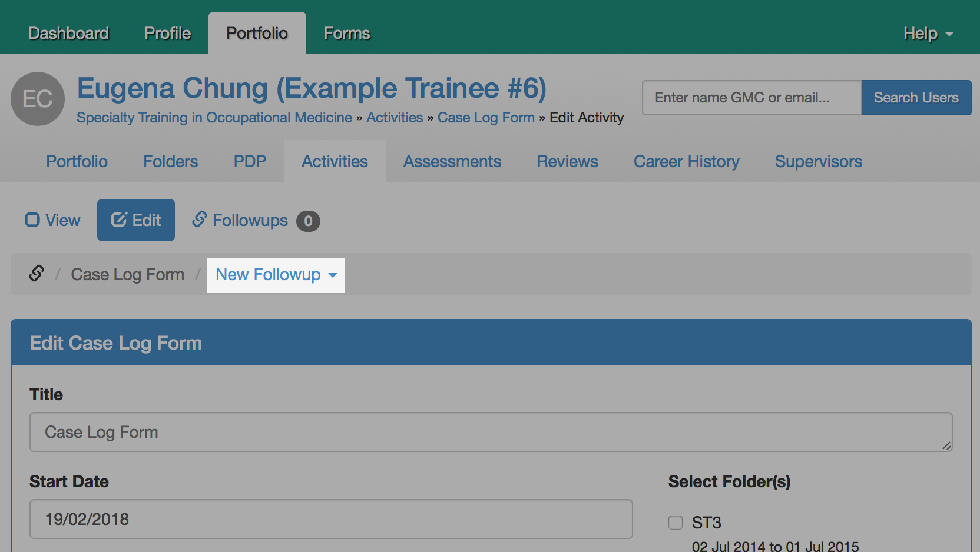Click the EC user avatar circle
The width and height of the screenshot is (980, 552).
click(38, 99)
